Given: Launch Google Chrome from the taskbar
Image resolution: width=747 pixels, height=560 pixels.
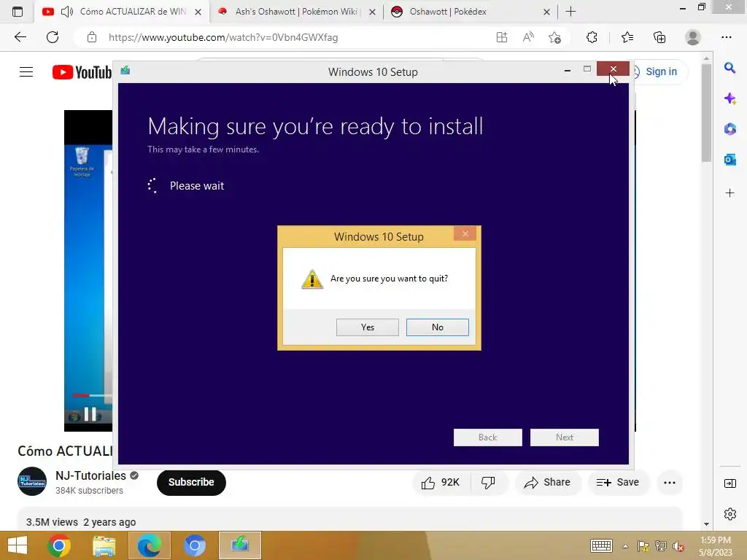Looking at the screenshot, I should [59, 545].
